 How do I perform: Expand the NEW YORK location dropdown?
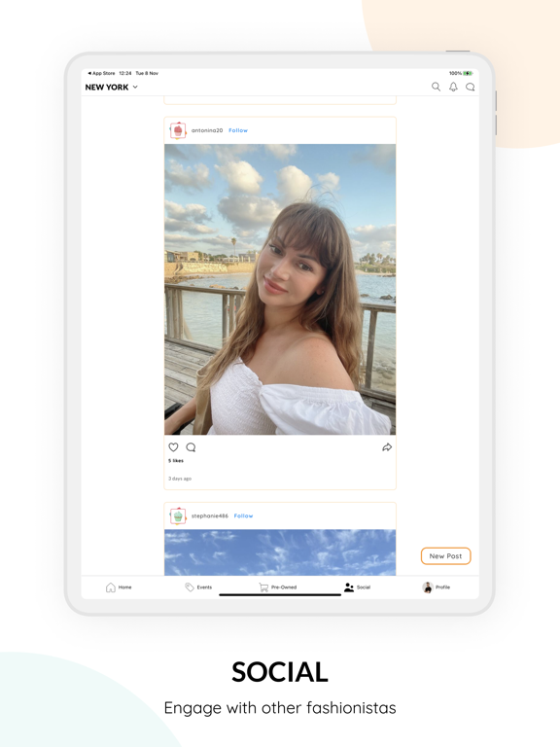point(112,88)
